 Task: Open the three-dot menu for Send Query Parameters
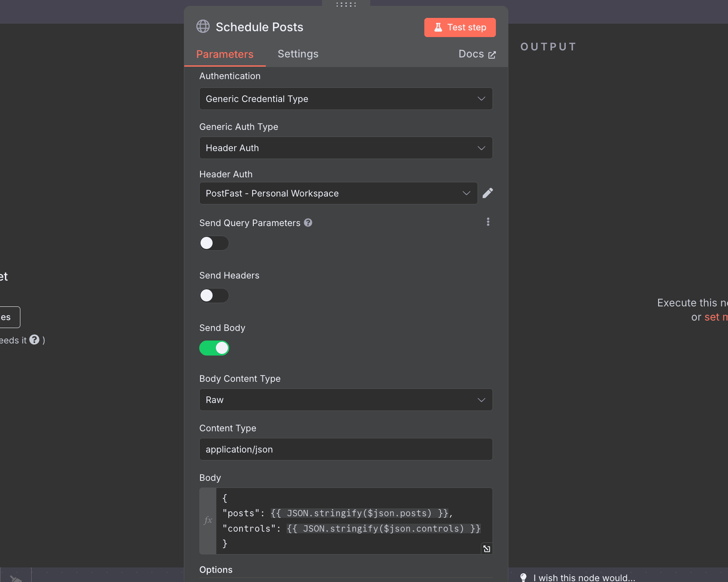(488, 222)
